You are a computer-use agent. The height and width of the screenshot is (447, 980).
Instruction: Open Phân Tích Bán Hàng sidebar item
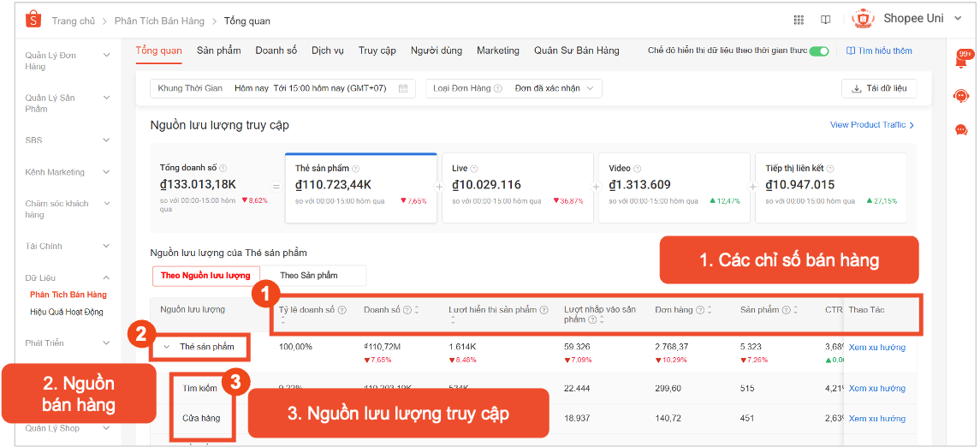pos(68,295)
